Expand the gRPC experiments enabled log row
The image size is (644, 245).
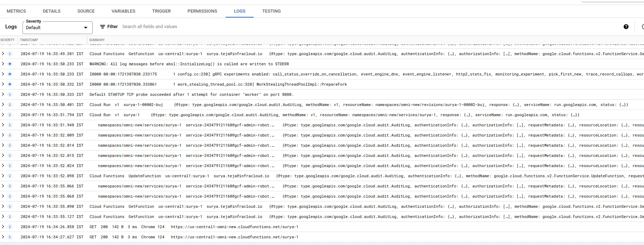tap(3, 74)
